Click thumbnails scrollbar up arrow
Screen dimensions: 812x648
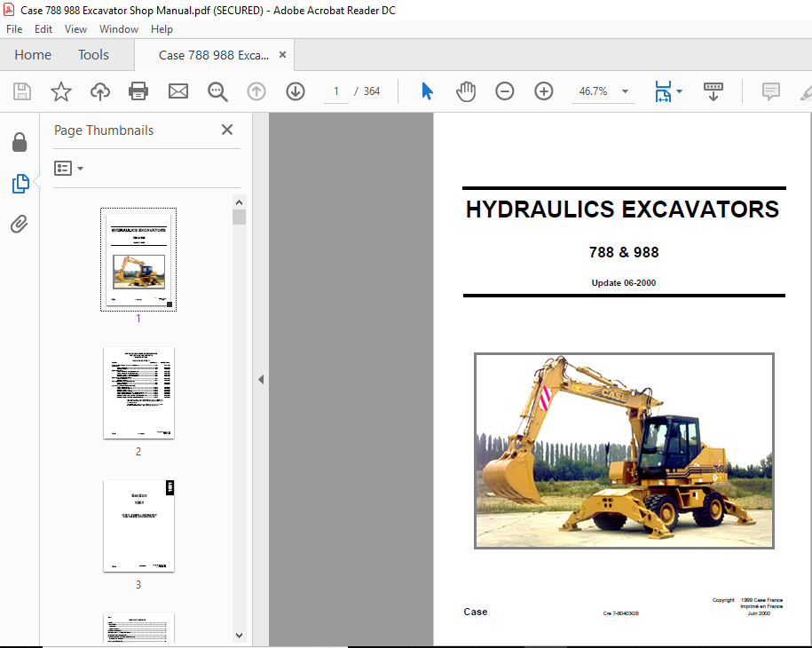pos(239,202)
